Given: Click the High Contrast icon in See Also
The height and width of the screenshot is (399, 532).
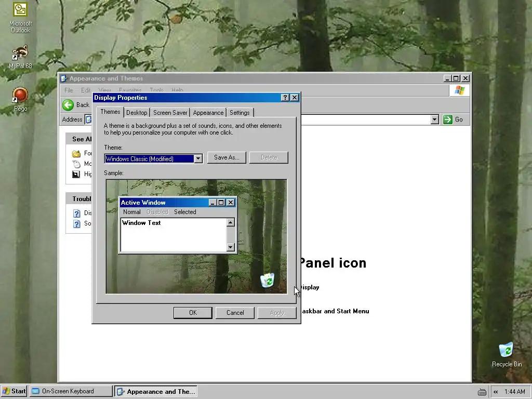Looking at the screenshot, I should [x=76, y=174].
